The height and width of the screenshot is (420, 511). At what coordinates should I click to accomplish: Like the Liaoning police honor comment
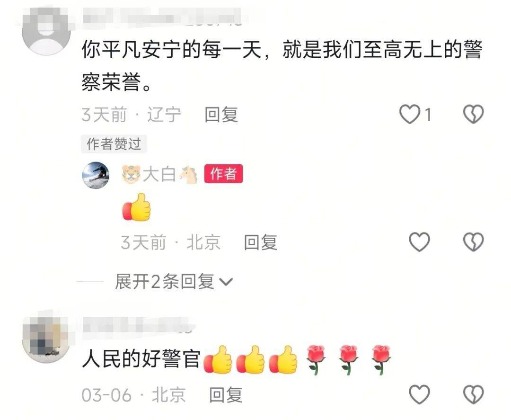pyautogui.click(x=410, y=114)
